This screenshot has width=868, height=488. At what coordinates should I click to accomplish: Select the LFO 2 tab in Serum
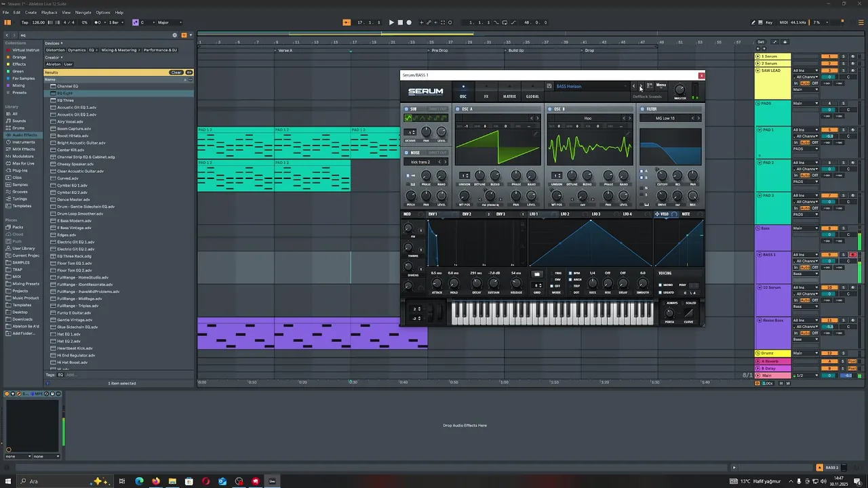pos(565,214)
